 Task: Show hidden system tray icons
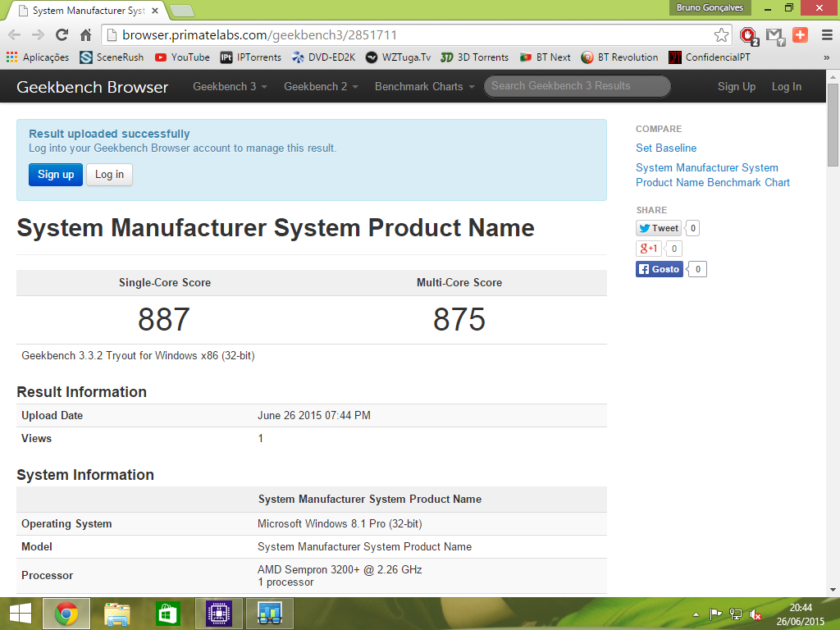tap(696, 614)
